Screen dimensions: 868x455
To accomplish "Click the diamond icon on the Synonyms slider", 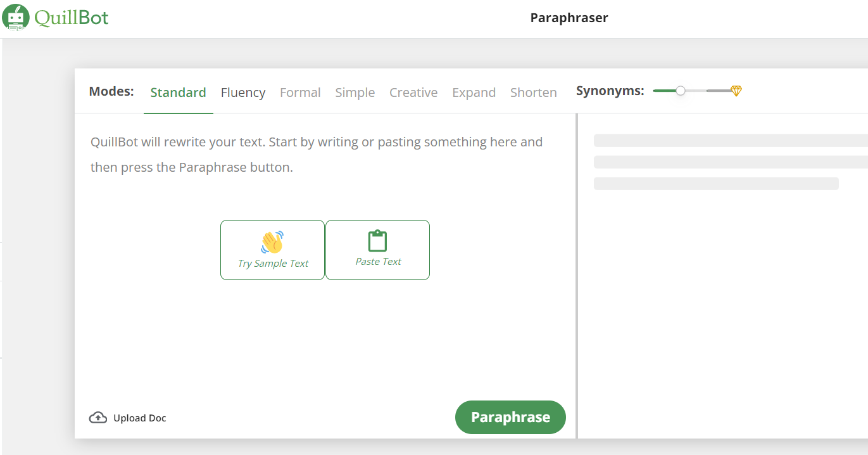I will click(736, 91).
